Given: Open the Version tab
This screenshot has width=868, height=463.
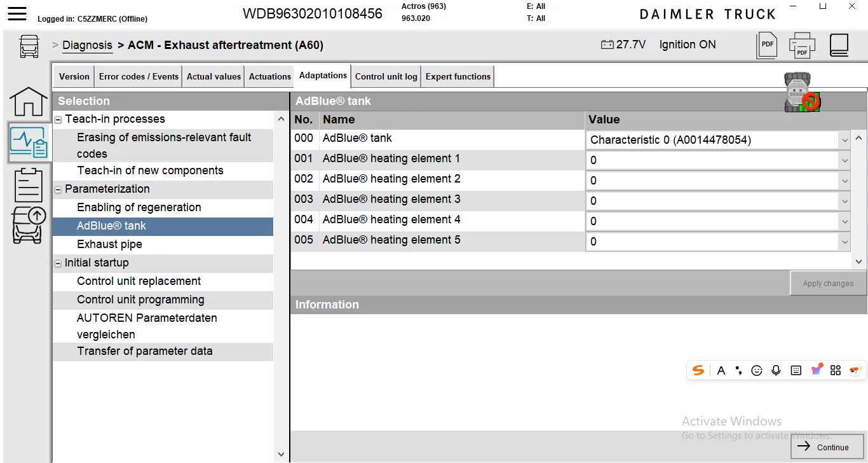Looking at the screenshot, I should (74, 76).
